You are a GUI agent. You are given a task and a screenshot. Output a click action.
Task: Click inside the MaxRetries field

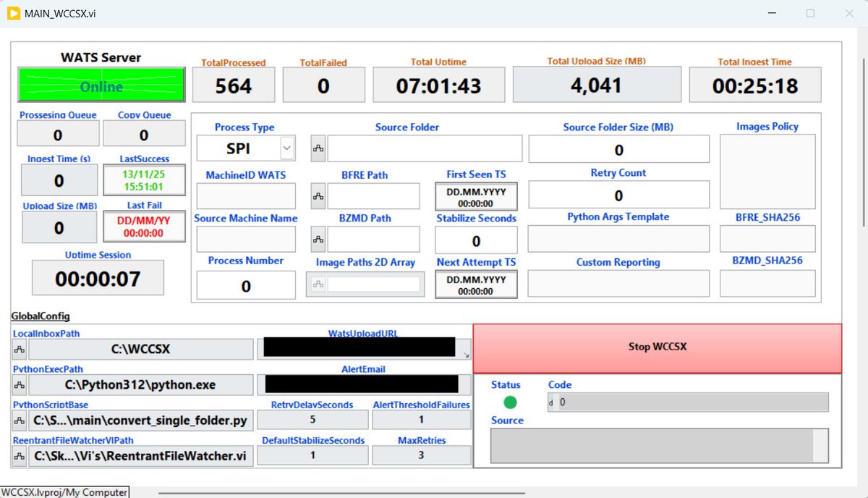coord(422,455)
